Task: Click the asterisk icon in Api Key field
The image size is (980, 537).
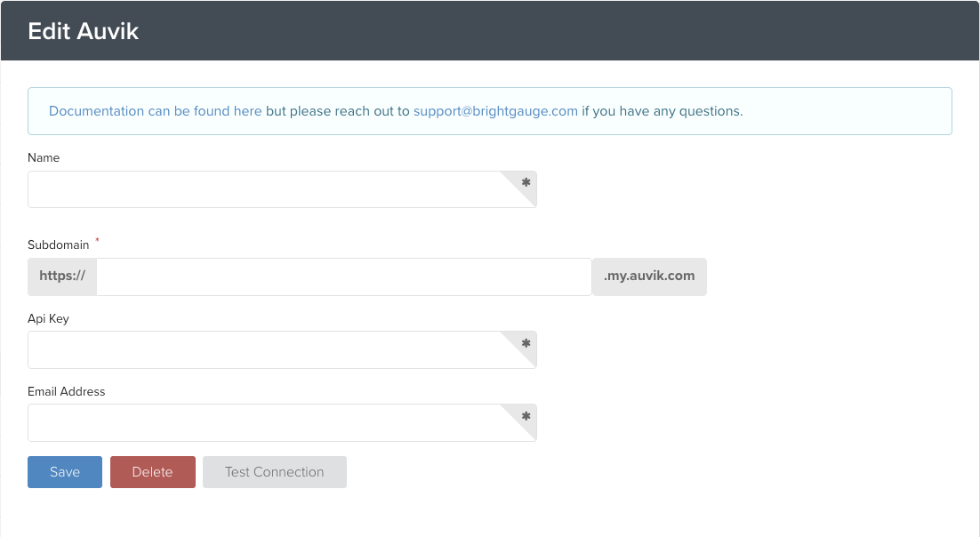Action: coord(526,343)
